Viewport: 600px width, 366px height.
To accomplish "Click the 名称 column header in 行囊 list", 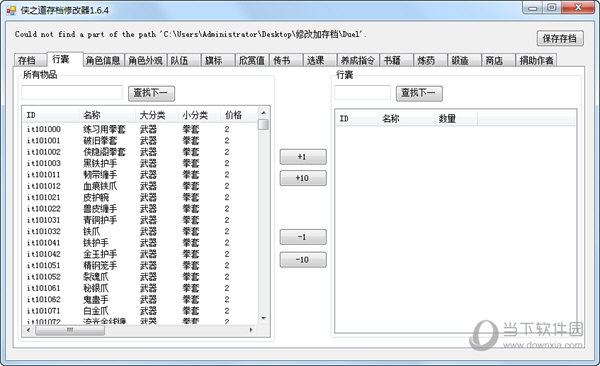I will [406, 118].
